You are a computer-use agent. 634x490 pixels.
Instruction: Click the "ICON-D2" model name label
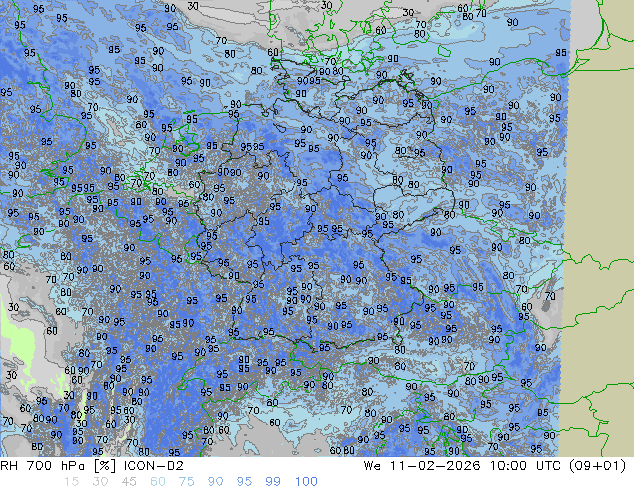[x=154, y=466]
